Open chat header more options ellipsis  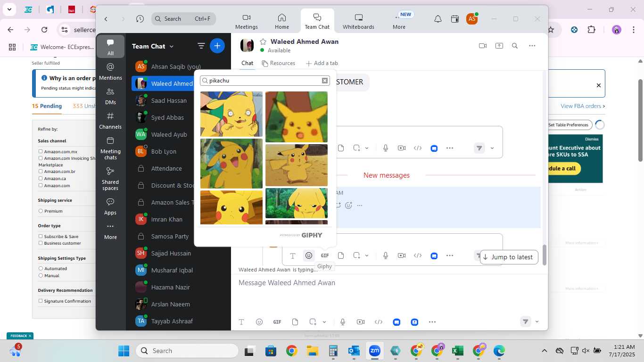[532, 46]
